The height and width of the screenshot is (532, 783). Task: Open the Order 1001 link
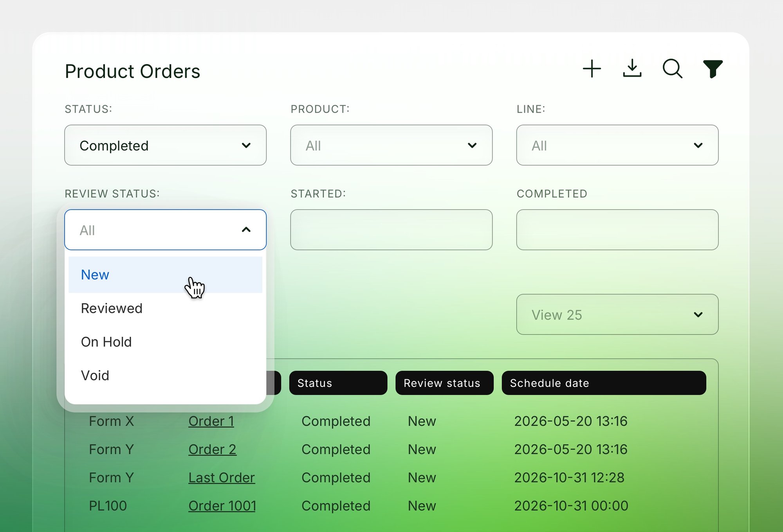click(222, 506)
